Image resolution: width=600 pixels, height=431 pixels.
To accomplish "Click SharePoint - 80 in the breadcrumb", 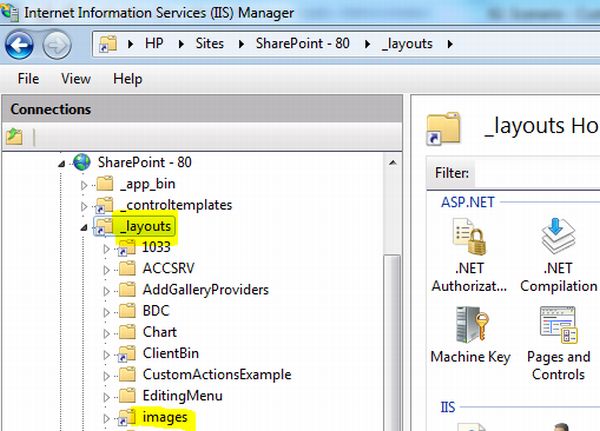I will [x=302, y=43].
